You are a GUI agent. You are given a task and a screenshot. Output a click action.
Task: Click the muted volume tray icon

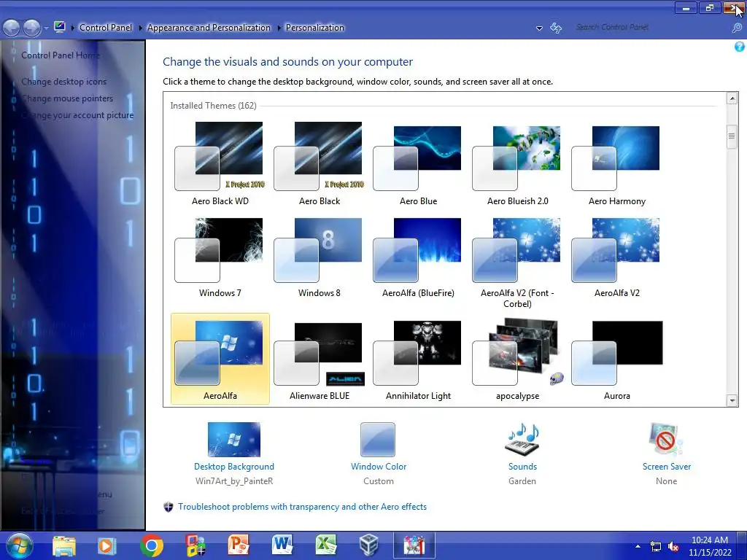click(x=673, y=547)
